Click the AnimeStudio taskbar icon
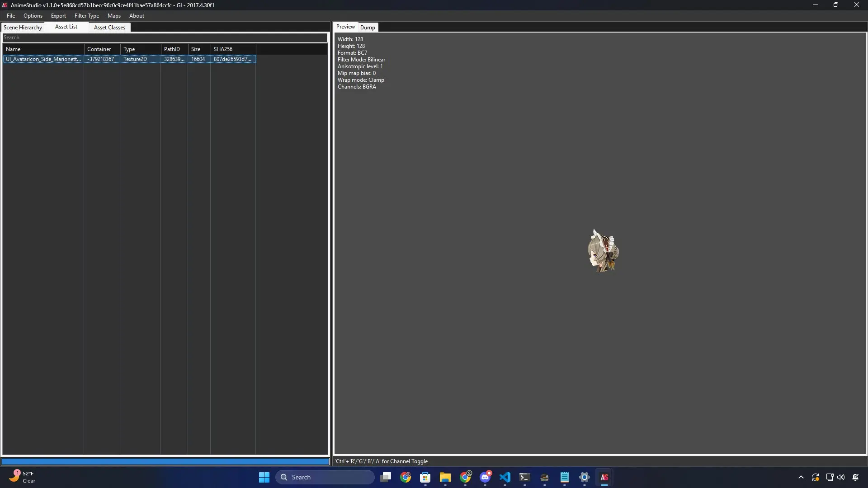 tap(604, 477)
